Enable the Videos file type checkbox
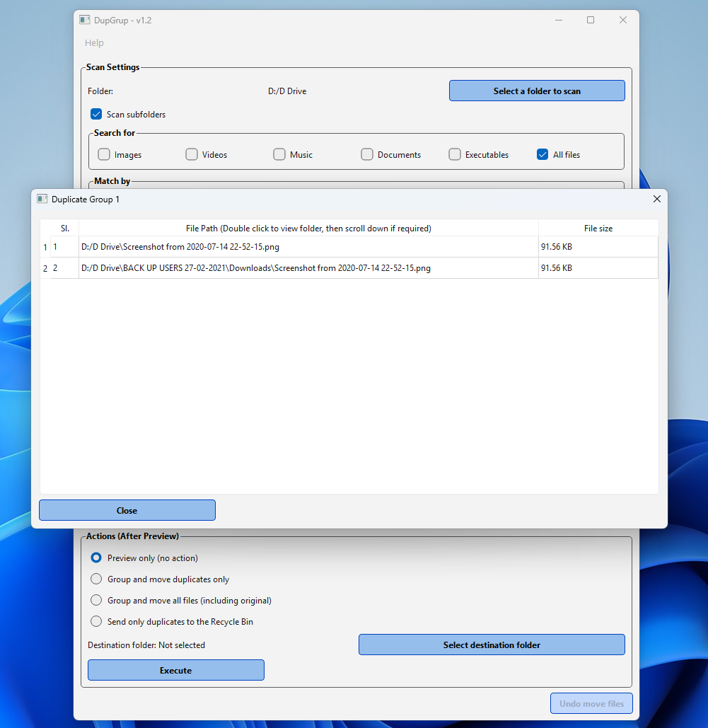Viewport: 708px width, 728px height. coord(191,154)
